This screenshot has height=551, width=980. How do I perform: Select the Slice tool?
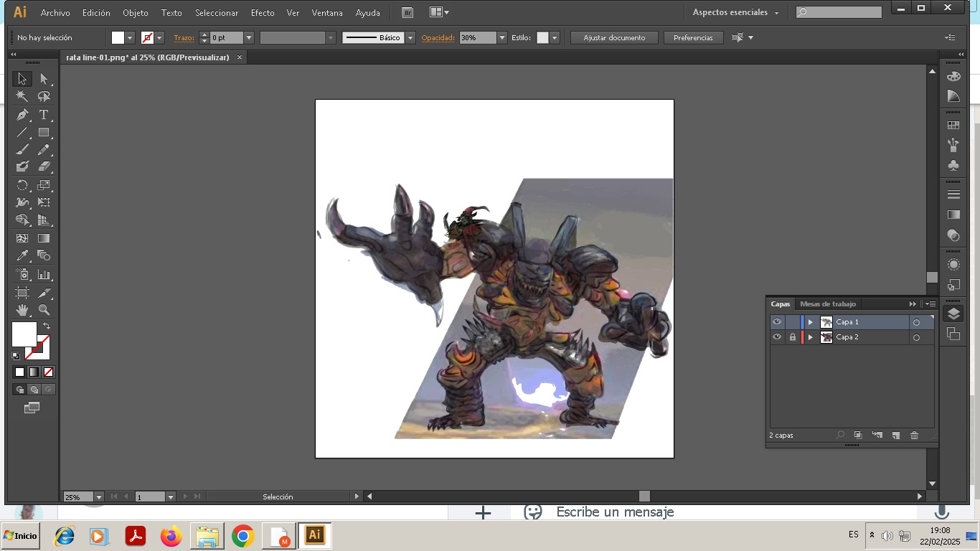coord(44,293)
